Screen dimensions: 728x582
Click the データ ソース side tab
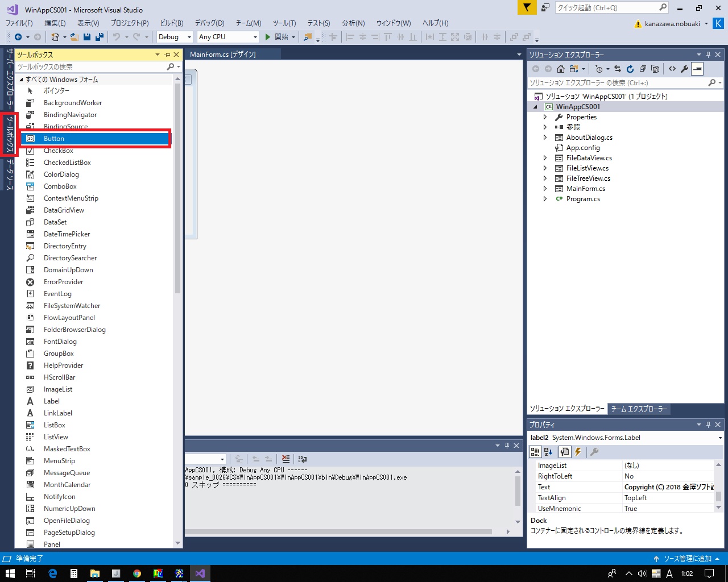pyautogui.click(x=10, y=174)
